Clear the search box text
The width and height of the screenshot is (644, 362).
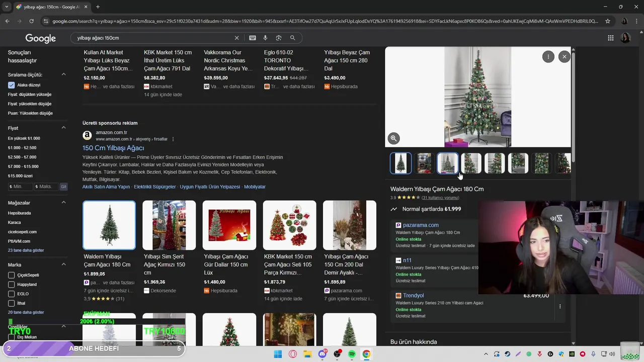tap(236, 38)
